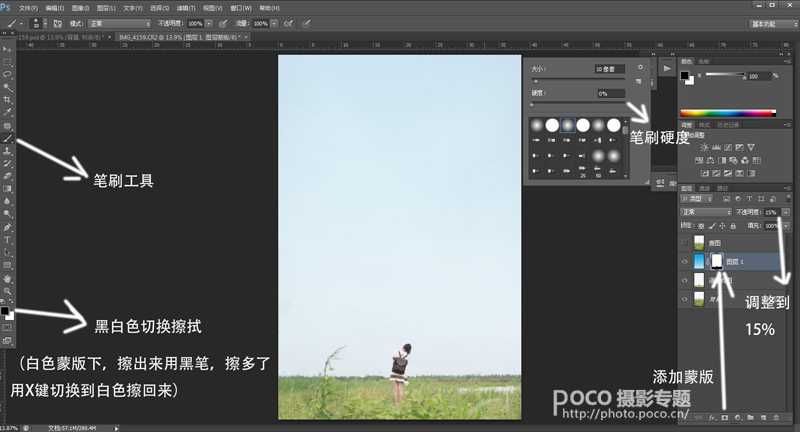The image size is (800, 432).
Task: Click the delete layer trash icon
Action: coord(776,417)
